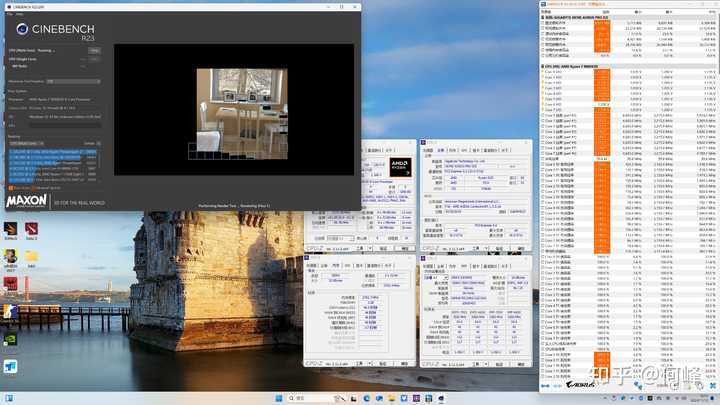Switch to 内存 tab in CPU-Z mainboard window
The height and width of the screenshot is (405, 720).
pos(452,150)
